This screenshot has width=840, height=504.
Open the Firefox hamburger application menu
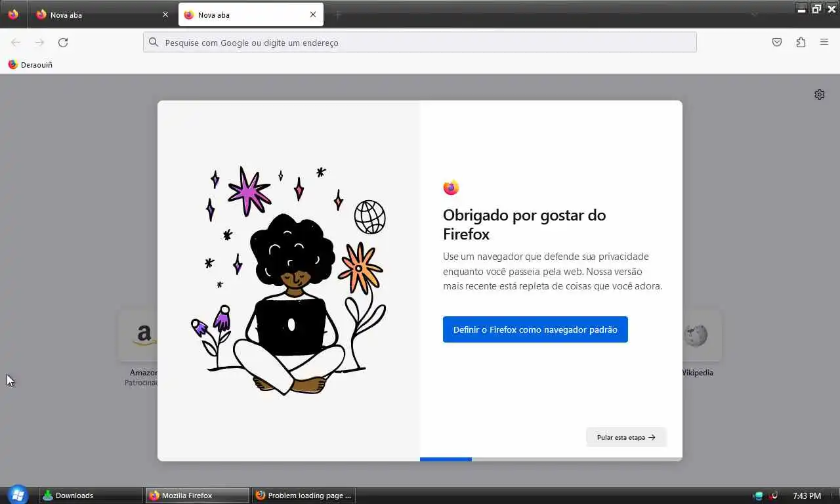tap(824, 43)
